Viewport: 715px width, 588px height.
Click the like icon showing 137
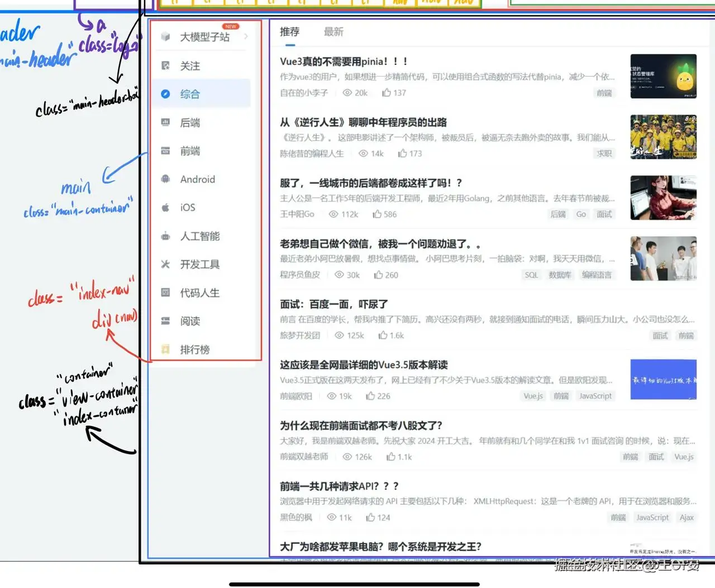[386, 93]
